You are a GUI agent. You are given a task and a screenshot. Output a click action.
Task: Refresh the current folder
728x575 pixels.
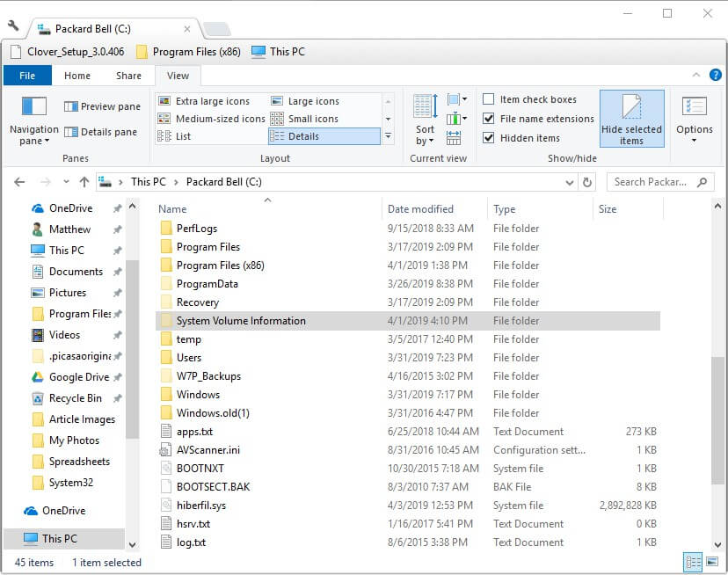point(587,182)
